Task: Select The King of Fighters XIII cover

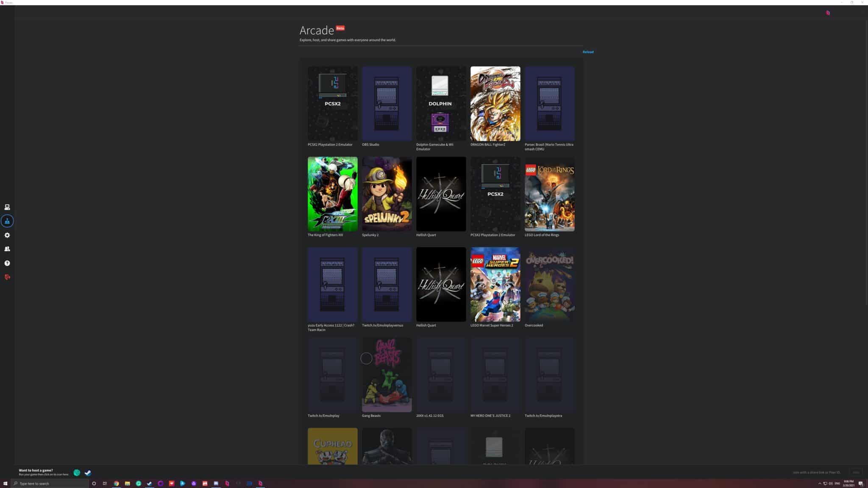Action: pyautogui.click(x=332, y=194)
